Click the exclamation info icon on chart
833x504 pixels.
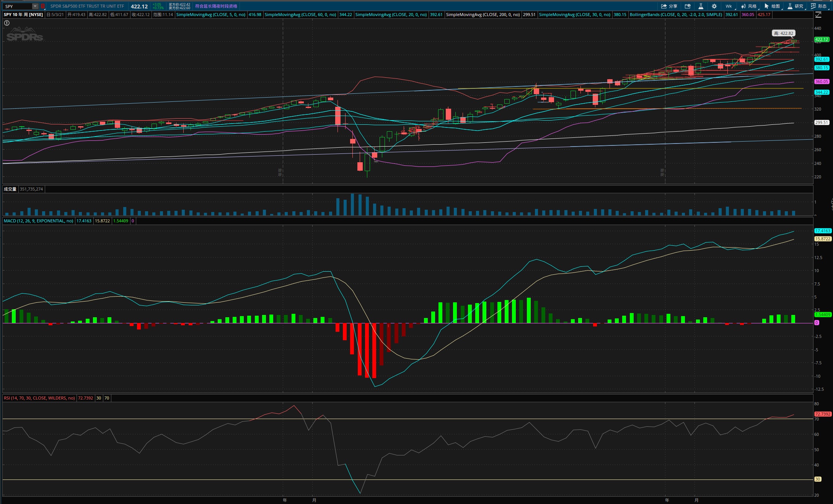point(7,23)
